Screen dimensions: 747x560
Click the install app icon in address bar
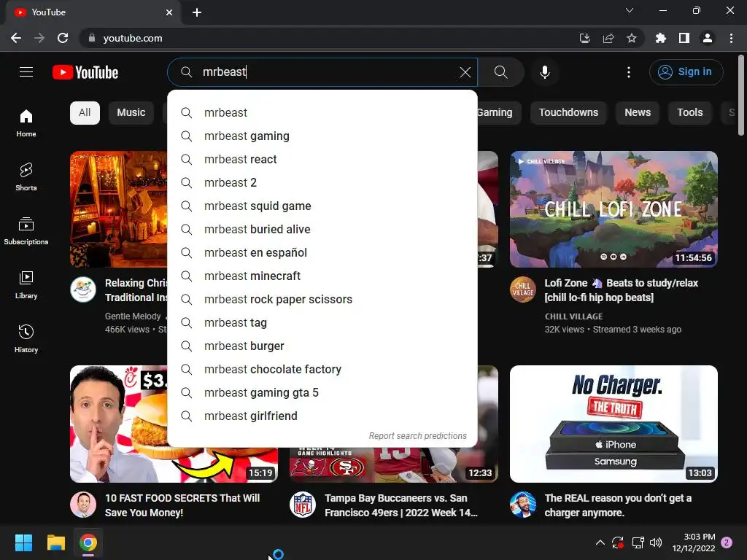pos(584,38)
